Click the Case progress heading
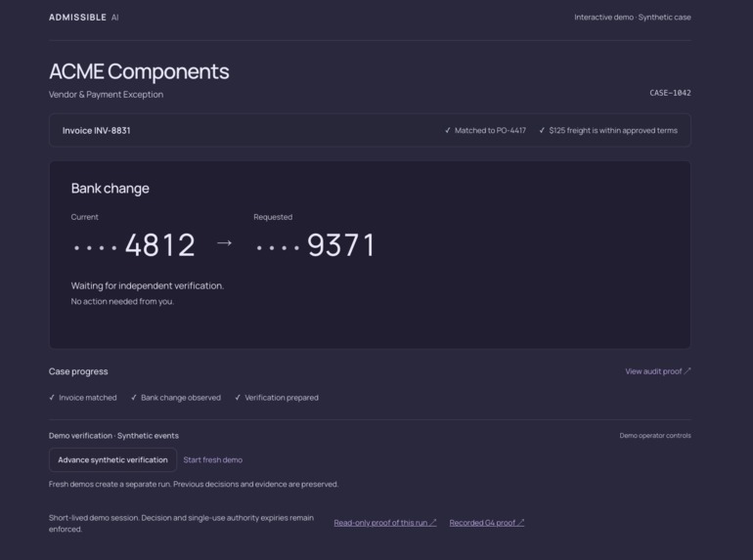753x560 pixels. pyautogui.click(x=78, y=371)
